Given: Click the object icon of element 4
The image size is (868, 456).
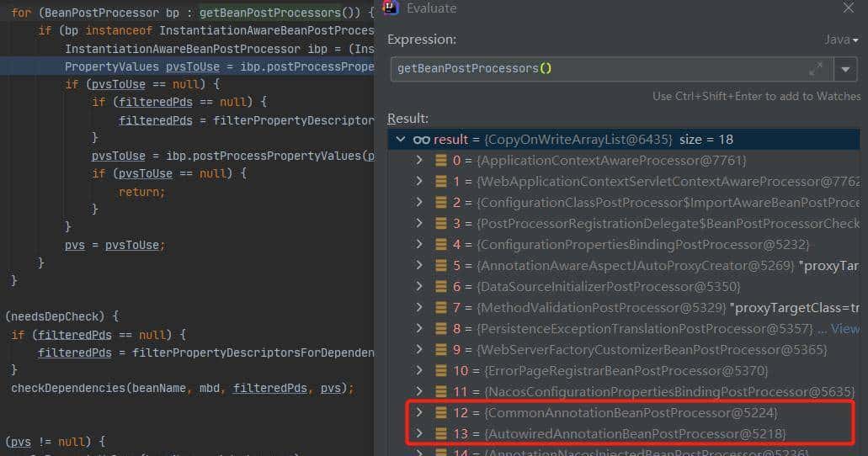Looking at the screenshot, I should [440, 245].
